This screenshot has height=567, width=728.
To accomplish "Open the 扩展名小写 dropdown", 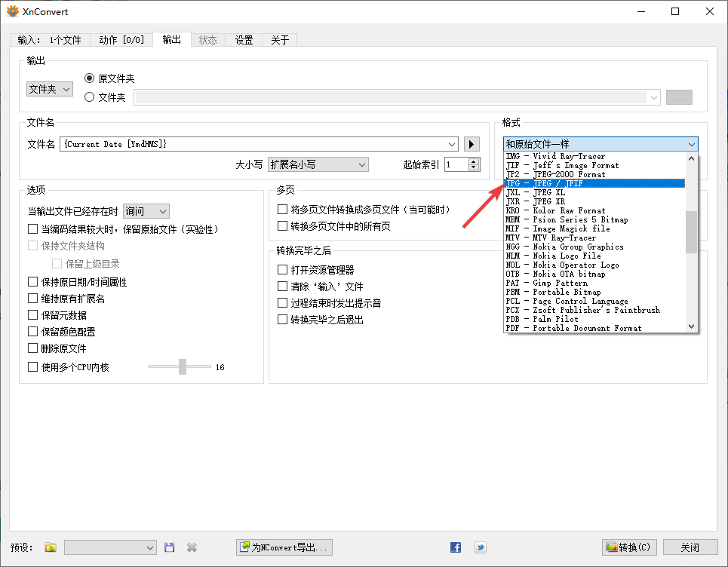I will point(319,164).
